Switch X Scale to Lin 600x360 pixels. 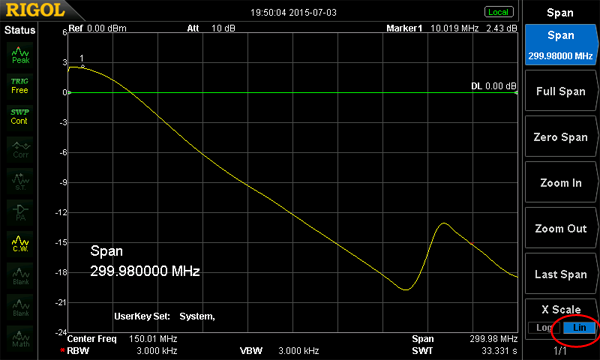point(579,328)
